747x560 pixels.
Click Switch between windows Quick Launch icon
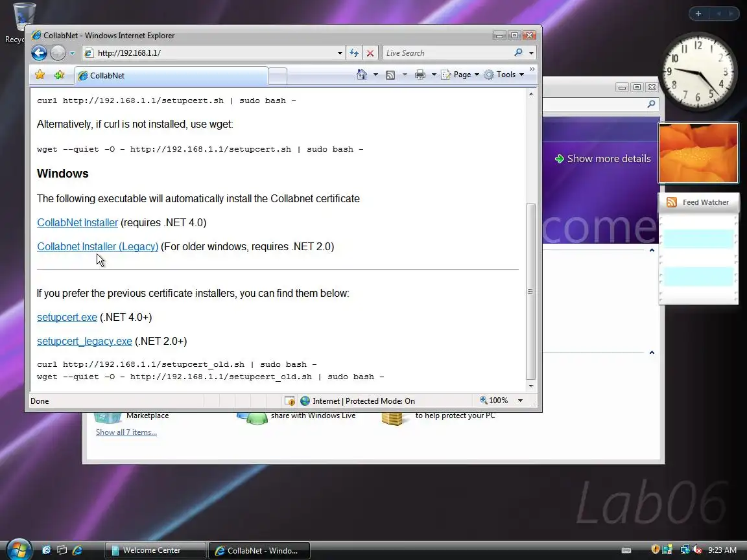62,550
